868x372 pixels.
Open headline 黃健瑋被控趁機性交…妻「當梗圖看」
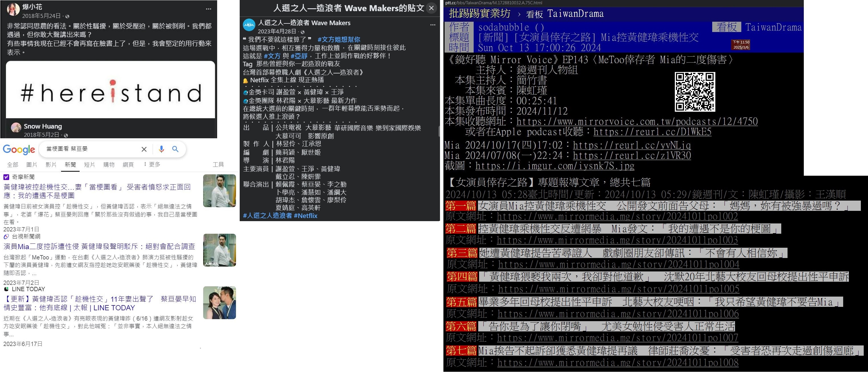click(97, 191)
